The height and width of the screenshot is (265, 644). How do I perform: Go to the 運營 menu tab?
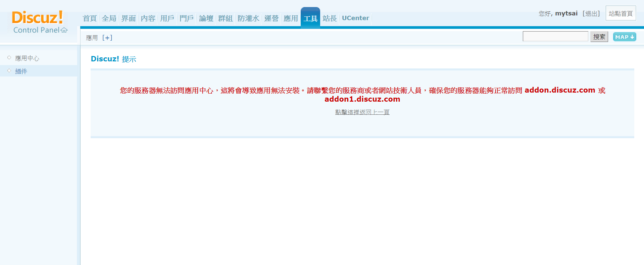(x=271, y=18)
